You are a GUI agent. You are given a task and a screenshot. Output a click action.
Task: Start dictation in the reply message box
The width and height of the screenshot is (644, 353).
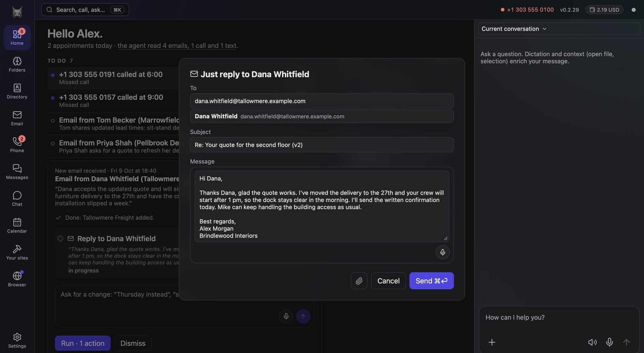coord(442,252)
